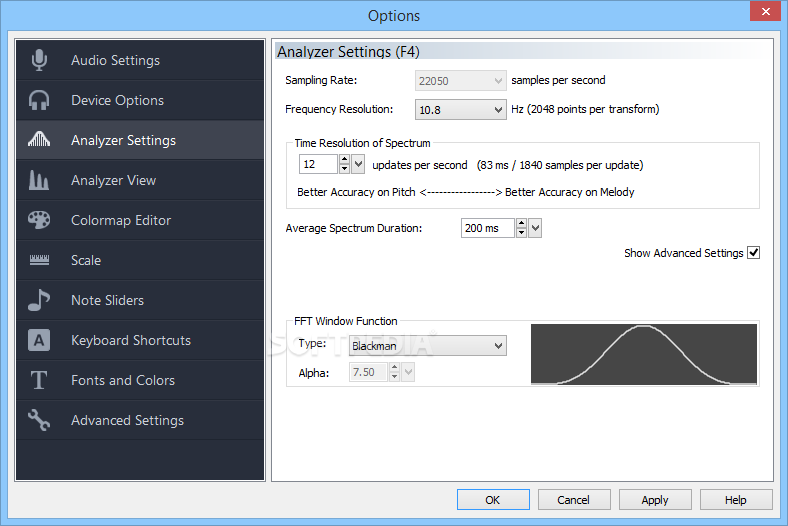Click the spectrum icon for Analyzer Settings
This screenshot has width=788, height=526.
pyautogui.click(x=39, y=139)
